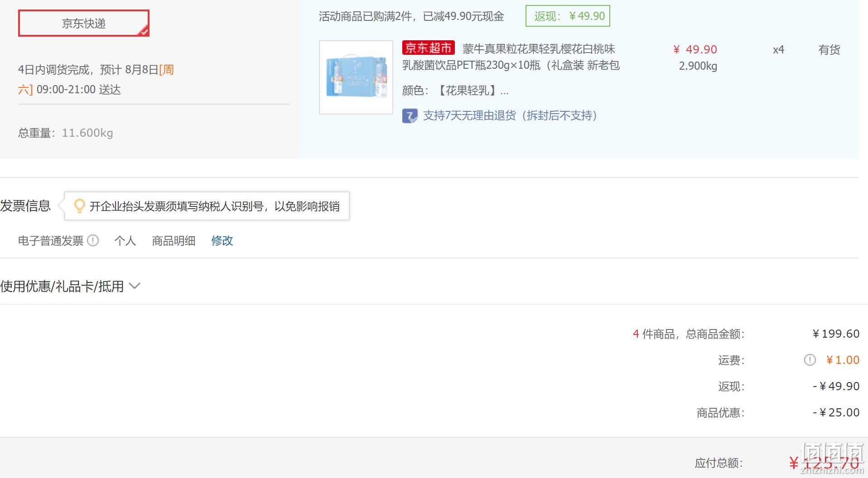This screenshot has height=478, width=868.
Task: Open the Mengniu drink product thumbnail
Action: [356, 77]
